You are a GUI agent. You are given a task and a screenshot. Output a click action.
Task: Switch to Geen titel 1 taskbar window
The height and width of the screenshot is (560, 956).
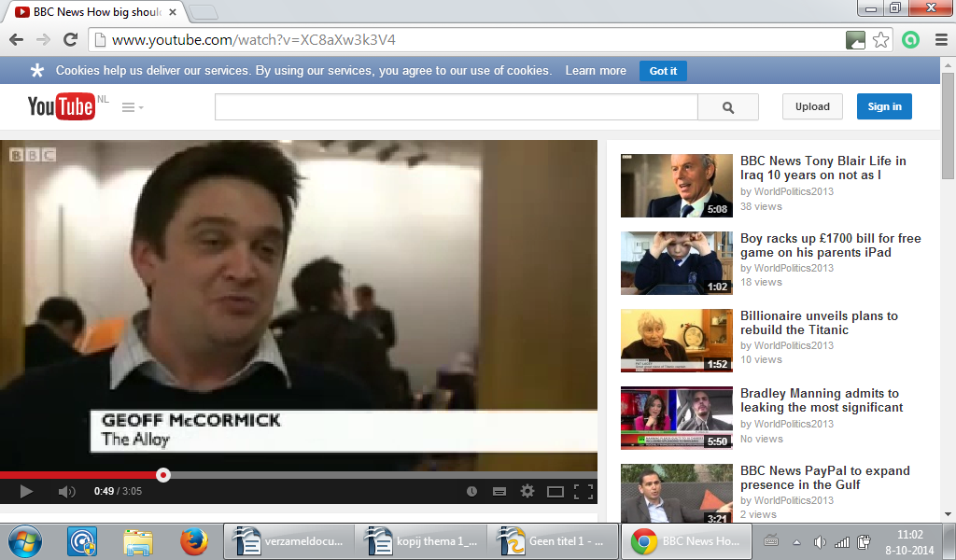click(x=555, y=541)
